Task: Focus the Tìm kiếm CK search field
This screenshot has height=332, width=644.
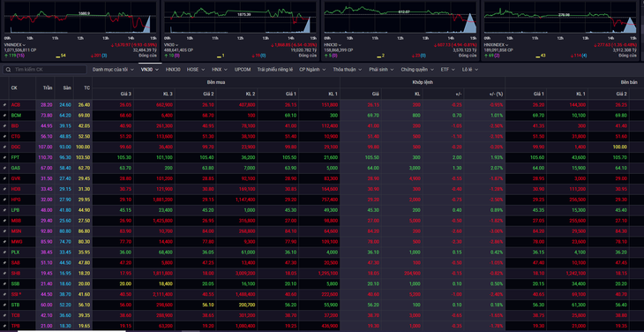Action: (45, 70)
